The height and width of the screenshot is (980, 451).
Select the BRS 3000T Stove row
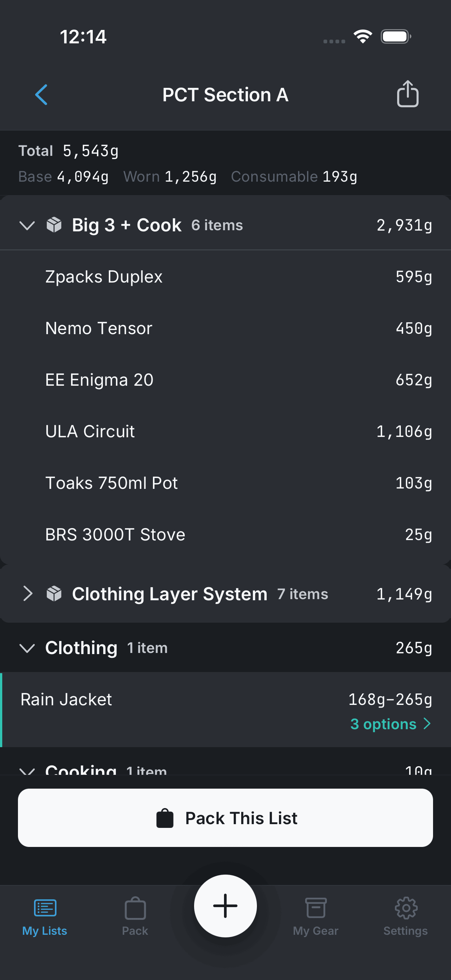click(225, 534)
